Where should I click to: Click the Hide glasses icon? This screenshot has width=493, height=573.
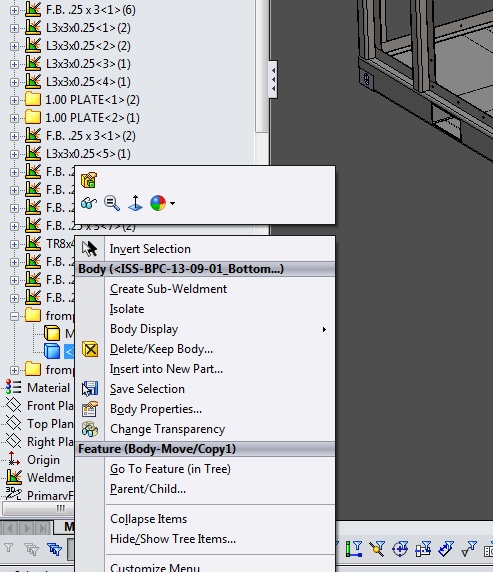click(89, 203)
